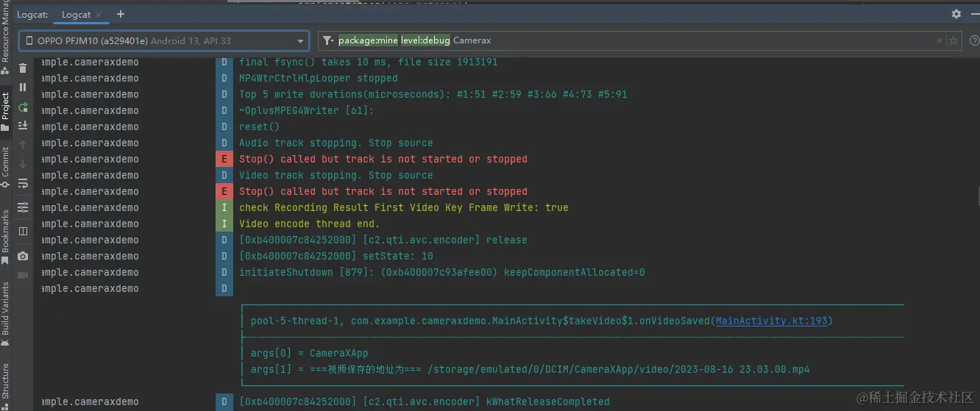Select the Logcat tab
The width and height of the screenshot is (980, 411).
77,15
